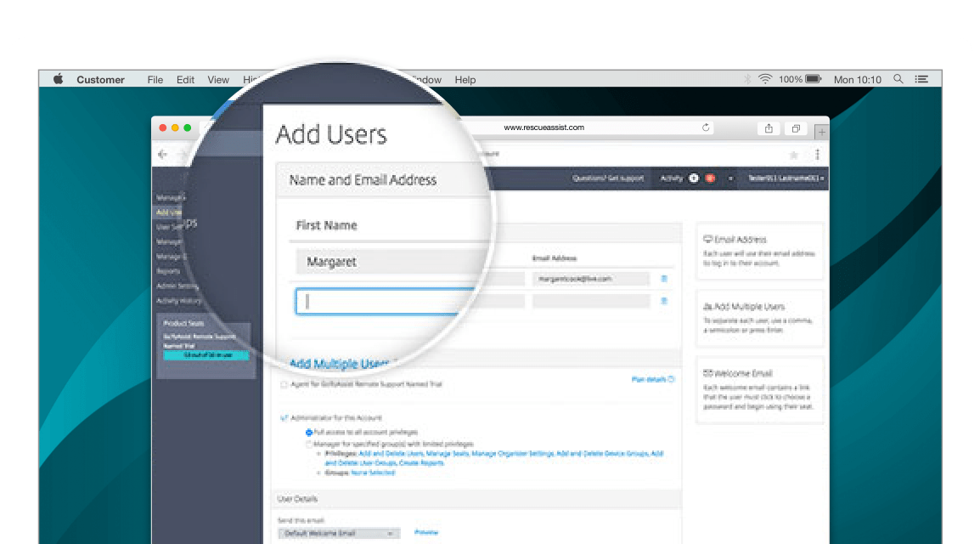
Task: Click the Plan details link
Action: pos(653,380)
